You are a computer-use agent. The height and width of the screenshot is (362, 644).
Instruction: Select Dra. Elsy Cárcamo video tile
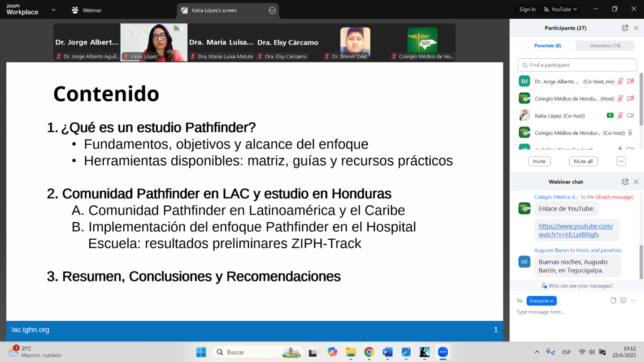click(x=288, y=42)
